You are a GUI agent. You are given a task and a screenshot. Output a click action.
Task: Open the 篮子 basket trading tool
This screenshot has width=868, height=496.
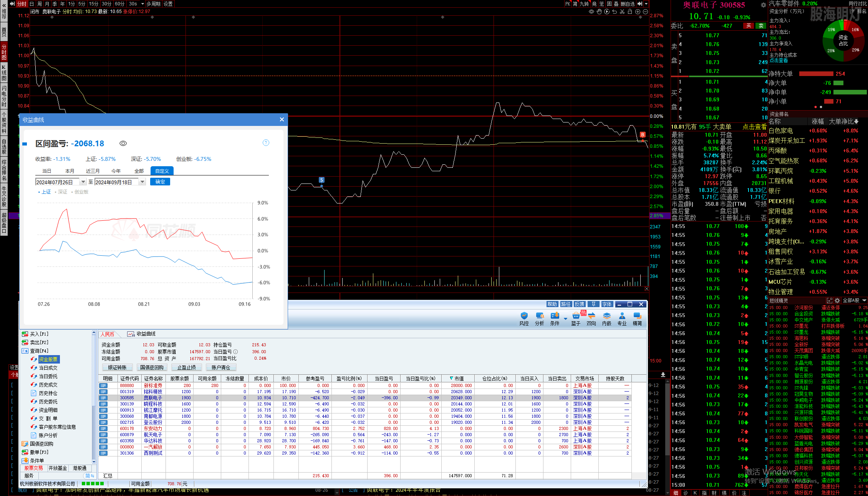pyautogui.click(x=576, y=319)
